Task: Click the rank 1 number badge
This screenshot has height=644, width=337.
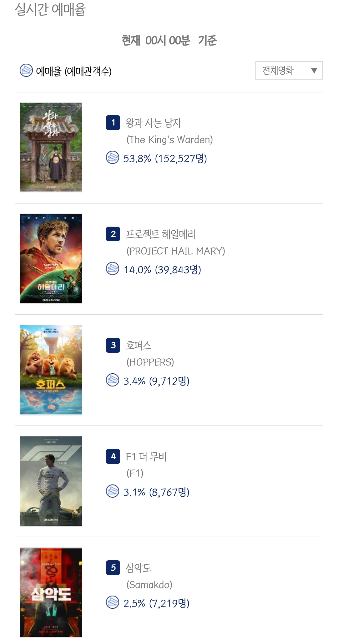Action: pyautogui.click(x=113, y=123)
